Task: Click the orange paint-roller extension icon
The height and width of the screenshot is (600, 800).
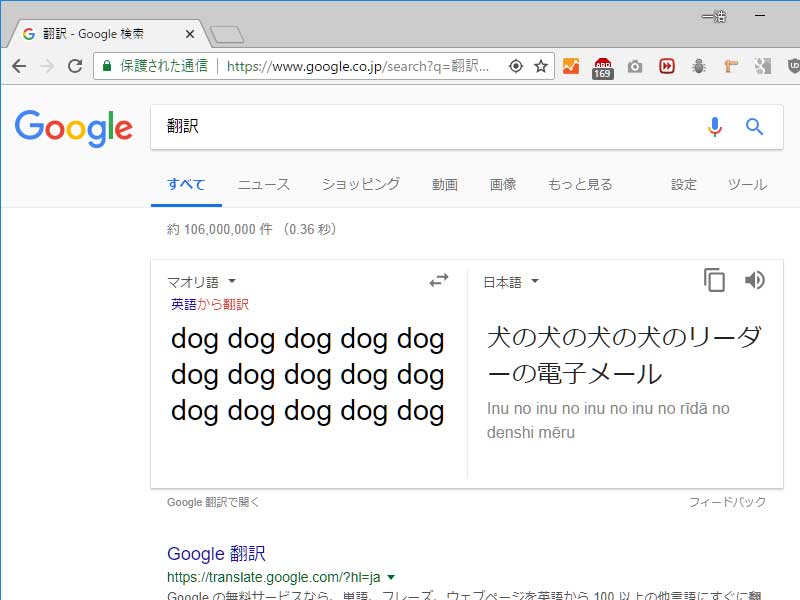Action: [731, 66]
